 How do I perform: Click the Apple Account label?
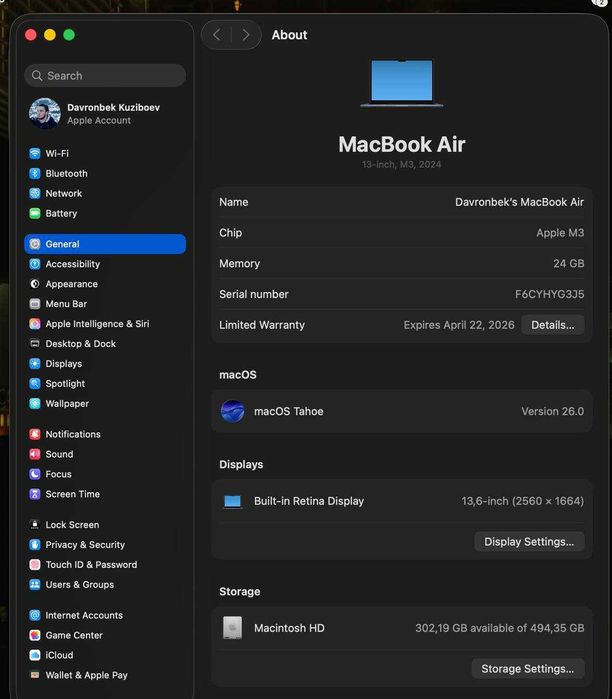[x=99, y=120]
